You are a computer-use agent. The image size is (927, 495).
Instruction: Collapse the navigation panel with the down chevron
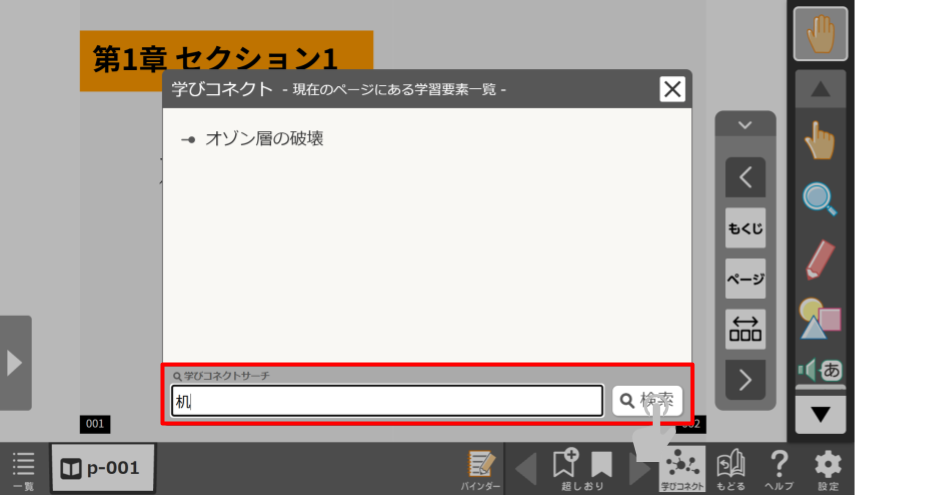point(745,125)
